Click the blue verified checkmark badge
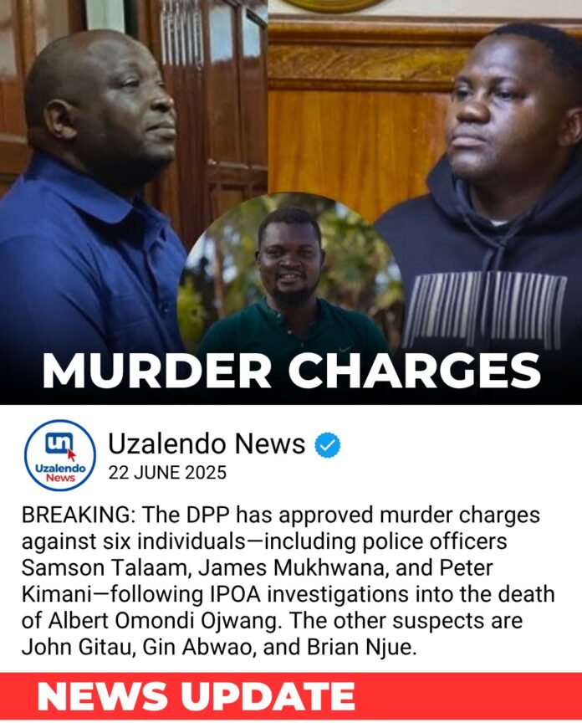 tap(328, 445)
